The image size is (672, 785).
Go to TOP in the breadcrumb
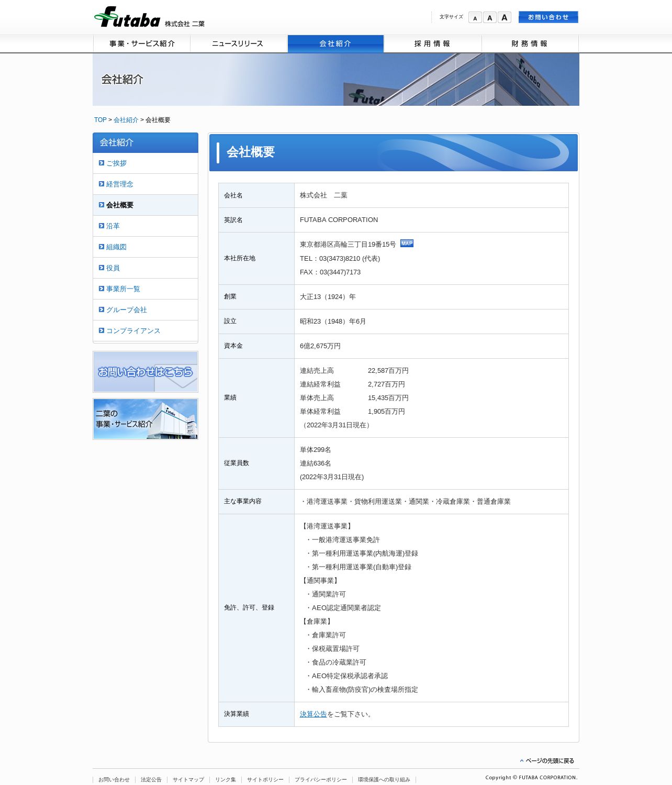coord(100,120)
